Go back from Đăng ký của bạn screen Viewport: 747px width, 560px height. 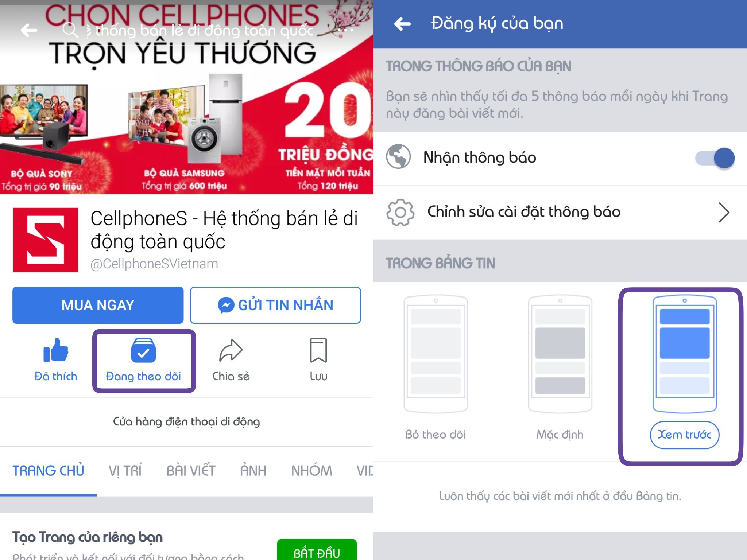tap(403, 24)
